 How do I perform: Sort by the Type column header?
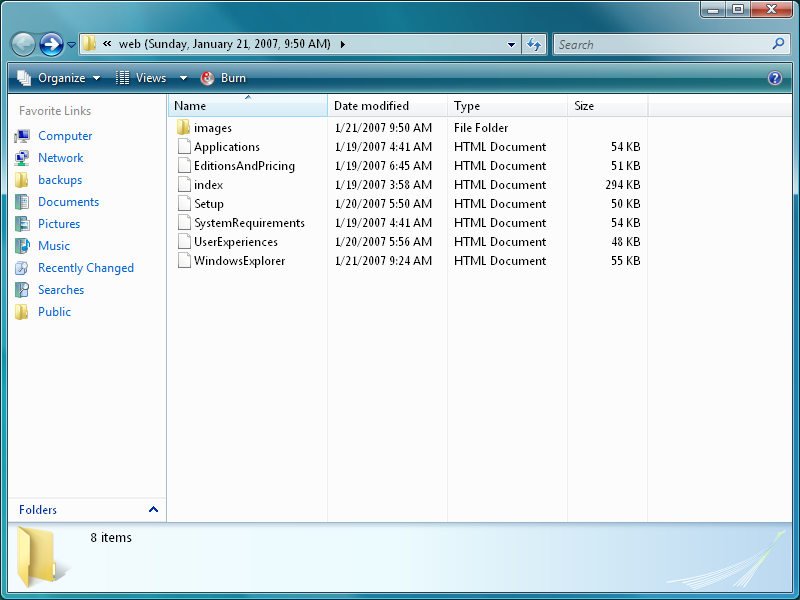point(507,106)
